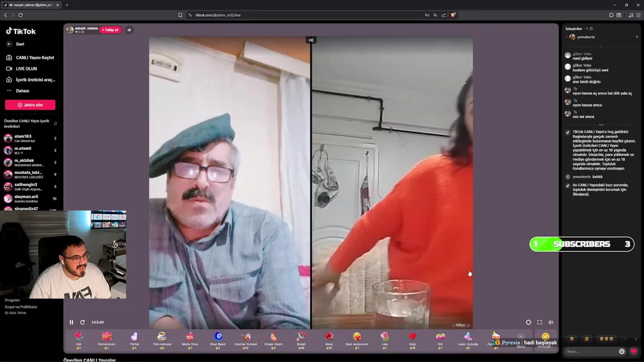This screenshot has height=362, width=644.
Task: Open m_akbilek recommended live
Action: point(30,162)
